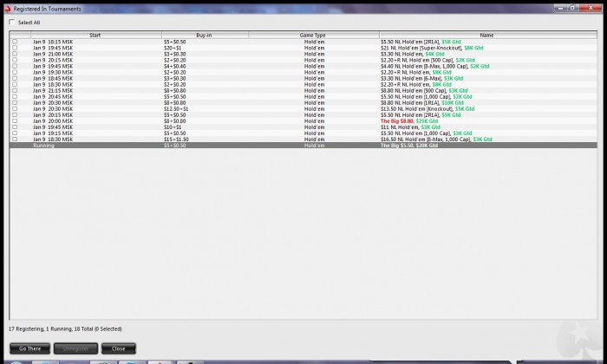
Task: Open the PokerStars title bar icon menu
Action: pyautogui.click(x=7, y=9)
